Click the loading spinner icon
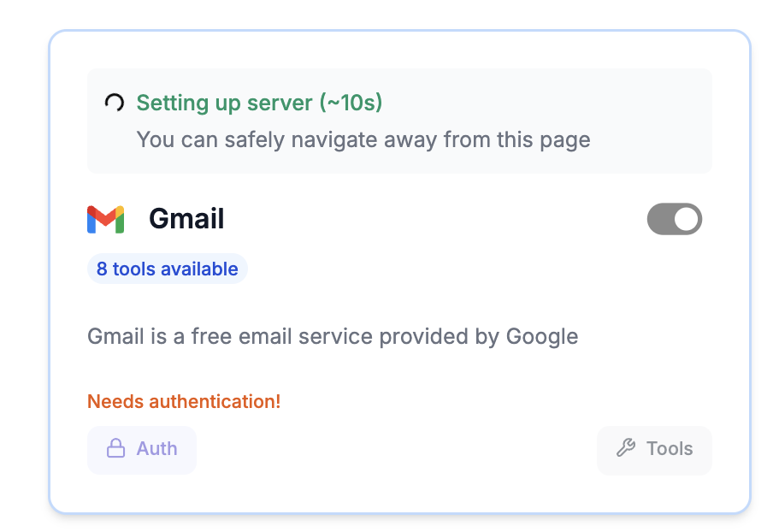 114,103
